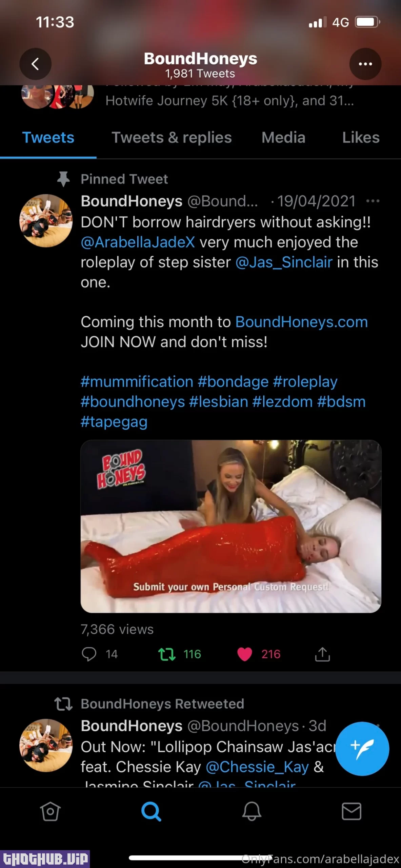
Task: Switch to the Media tab
Action: 283,138
